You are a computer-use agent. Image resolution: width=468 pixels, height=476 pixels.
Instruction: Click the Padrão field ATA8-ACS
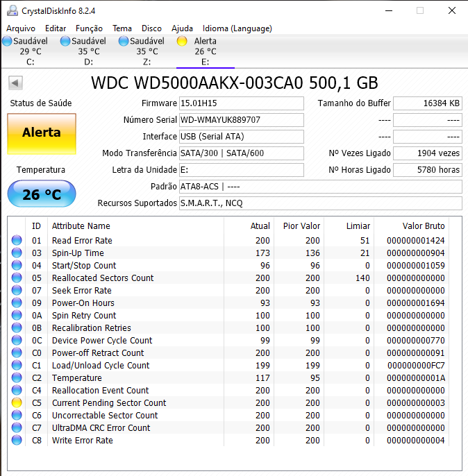point(321,187)
